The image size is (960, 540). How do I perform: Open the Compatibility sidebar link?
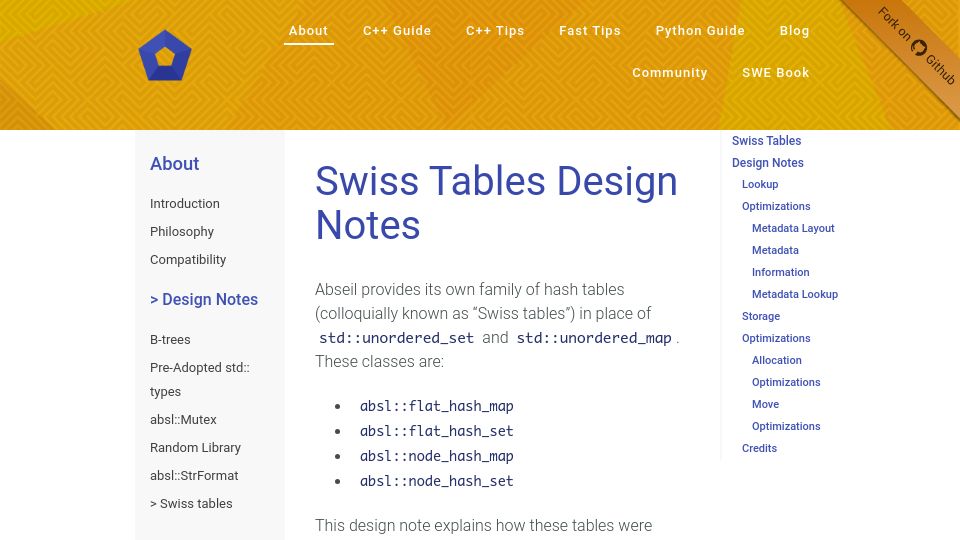click(x=188, y=260)
